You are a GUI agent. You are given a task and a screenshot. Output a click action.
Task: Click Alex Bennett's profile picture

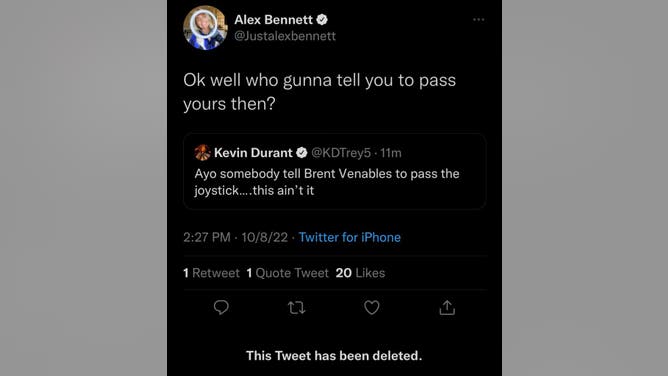click(x=205, y=28)
